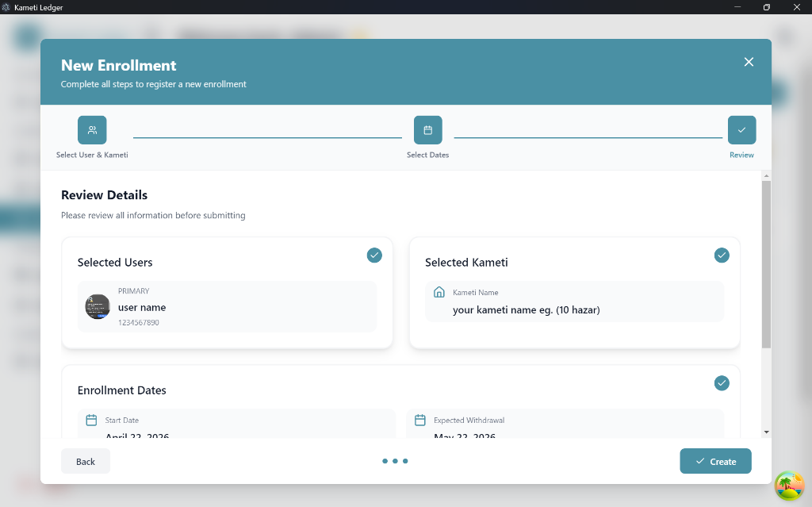
Task: Click the Back button
Action: point(86,462)
